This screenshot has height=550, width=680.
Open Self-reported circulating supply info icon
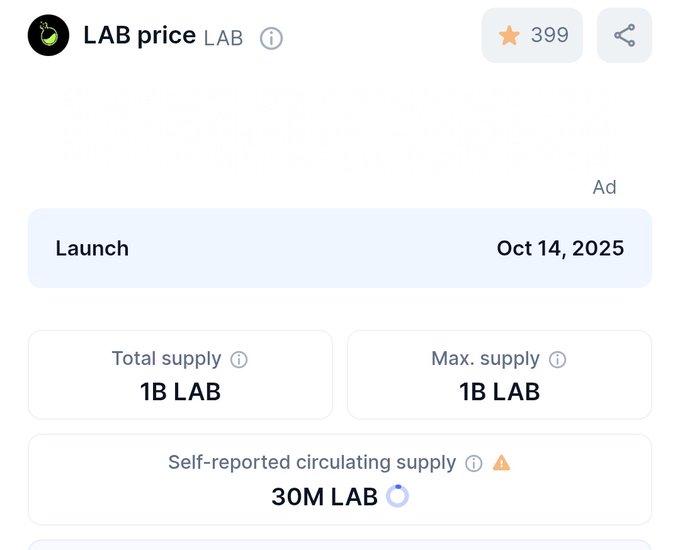coord(474,463)
